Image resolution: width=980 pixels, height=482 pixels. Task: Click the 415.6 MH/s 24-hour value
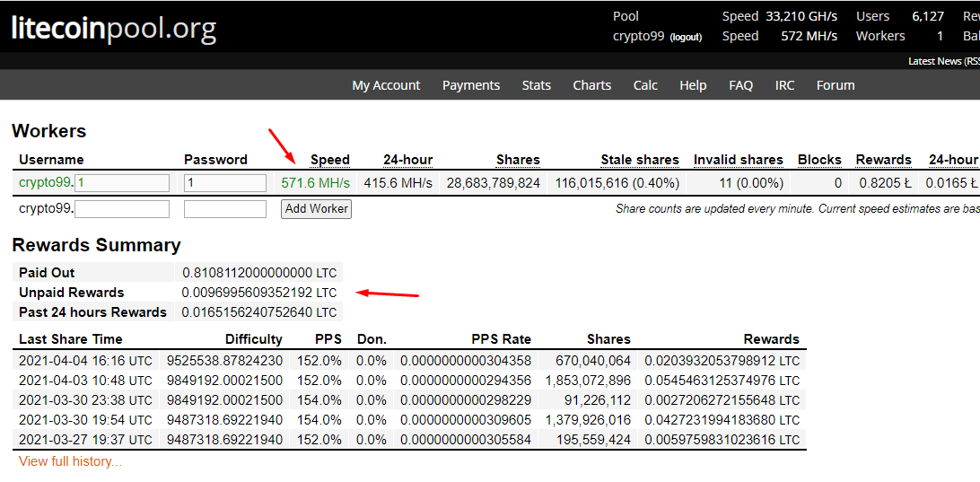(398, 183)
